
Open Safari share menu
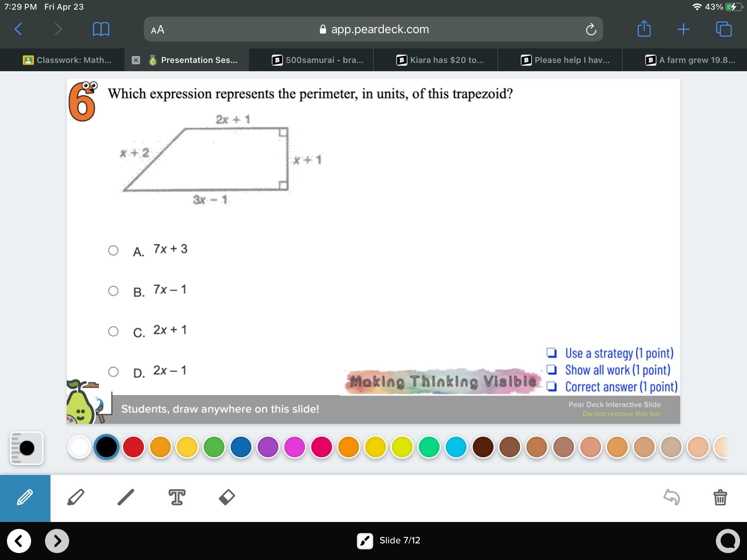click(x=644, y=29)
